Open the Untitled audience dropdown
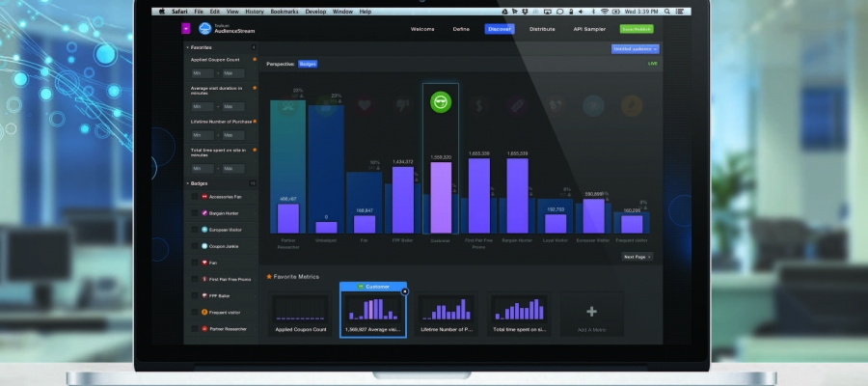This screenshot has width=868, height=386. [635, 48]
